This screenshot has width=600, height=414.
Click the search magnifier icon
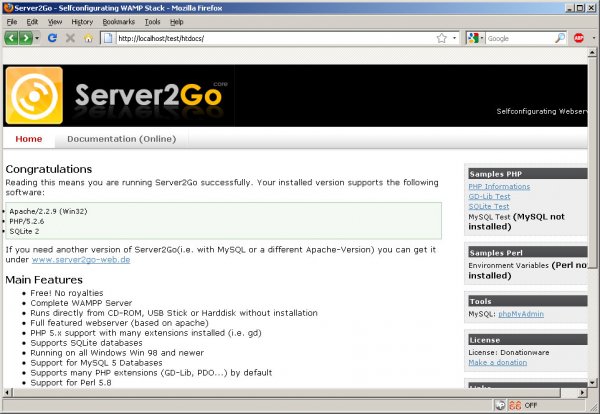point(560,38)
